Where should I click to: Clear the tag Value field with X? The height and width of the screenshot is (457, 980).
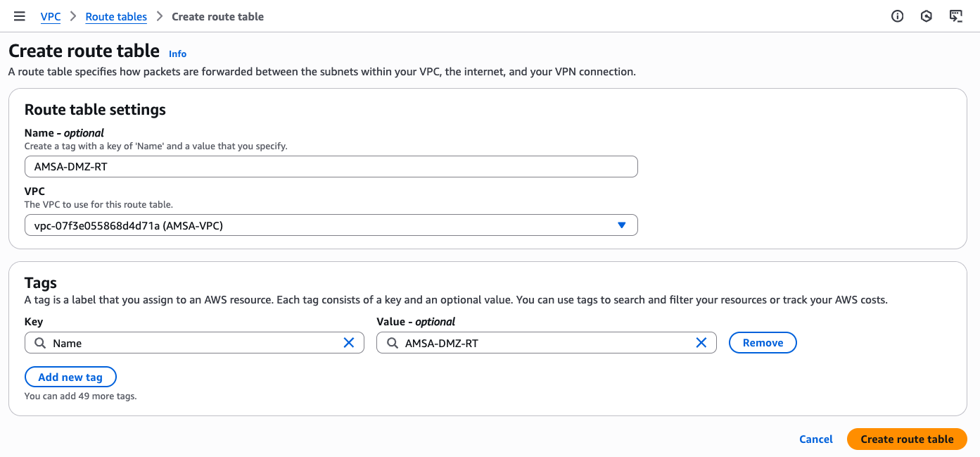pos(701,343)
